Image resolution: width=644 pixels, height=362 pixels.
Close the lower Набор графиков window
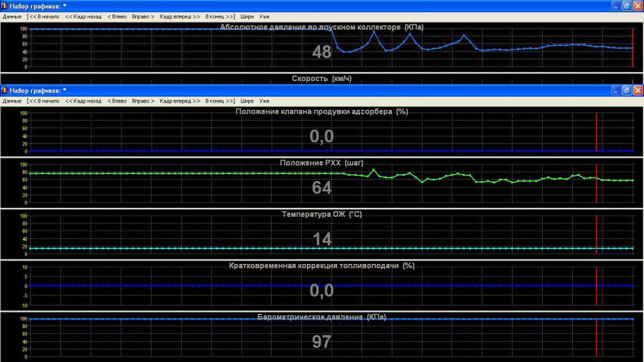[x=637, y=90]
